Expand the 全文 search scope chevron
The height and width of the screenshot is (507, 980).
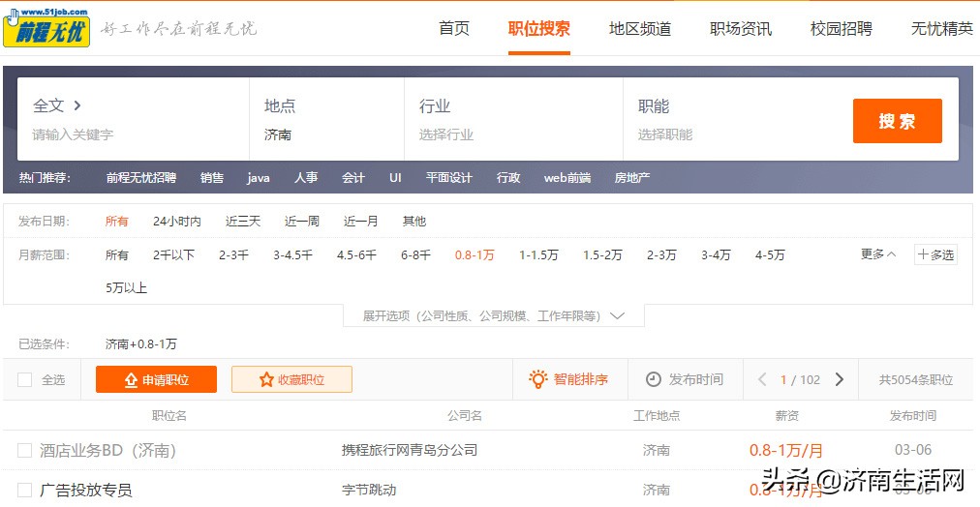(x=77, y=105)
